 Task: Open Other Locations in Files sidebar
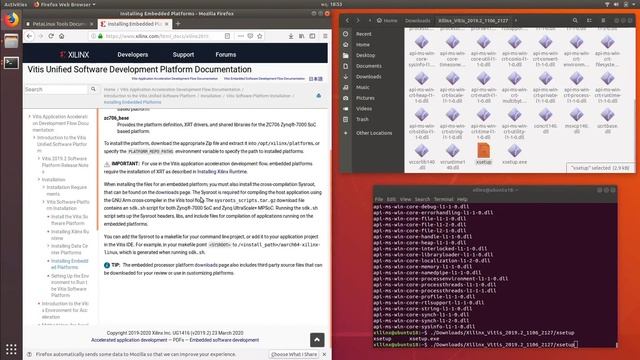click(x=373, y=133)
